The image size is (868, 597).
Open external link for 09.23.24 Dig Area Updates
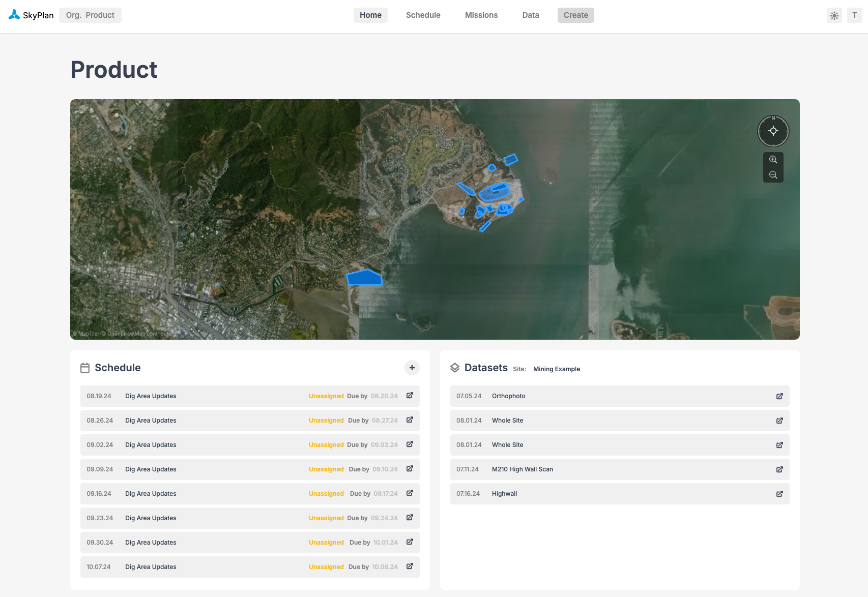pos(410,518)
